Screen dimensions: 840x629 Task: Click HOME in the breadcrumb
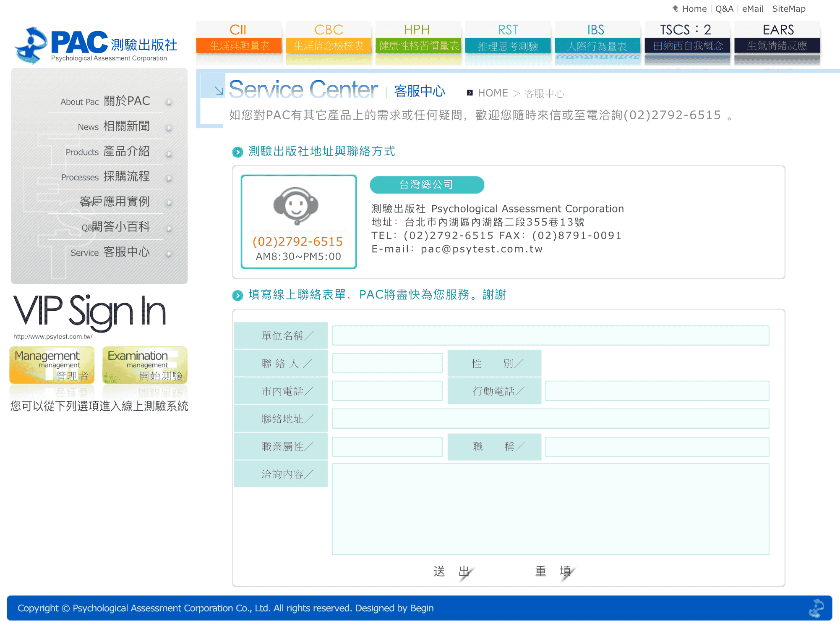tap(493, 93)
